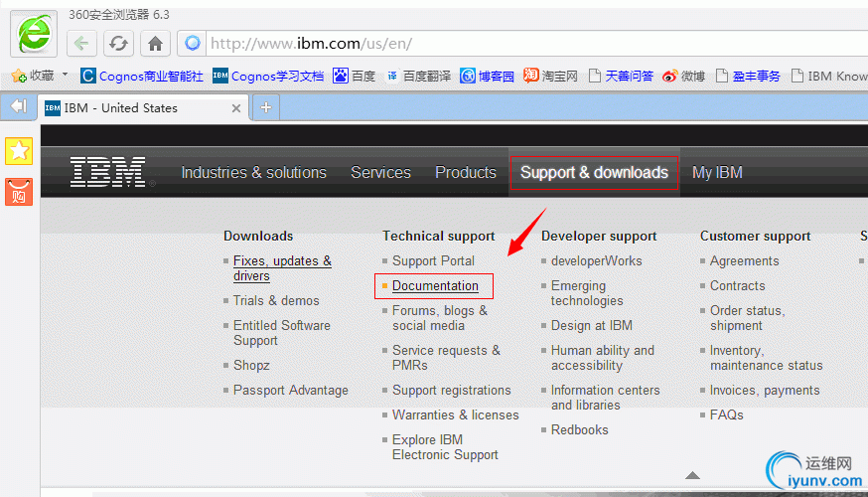Screen dimensions: 868x497
Task: Click the 收藏 favorites star icon
Action: click(19, 76)
